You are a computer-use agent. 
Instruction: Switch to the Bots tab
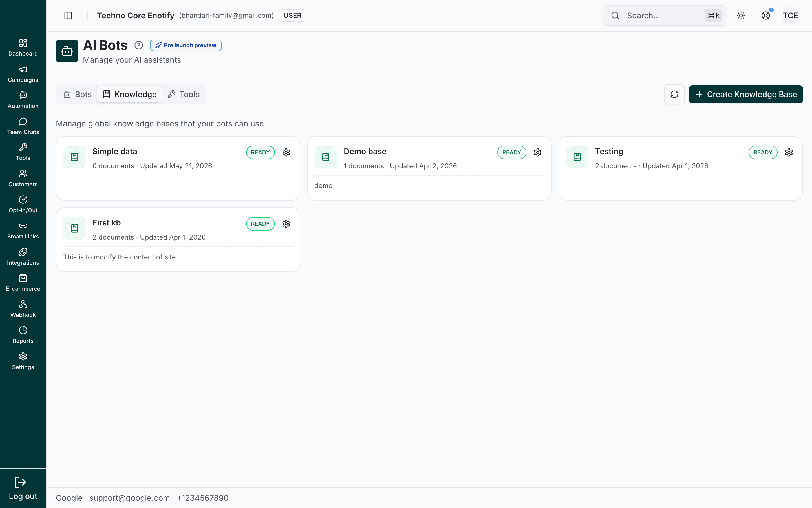[x=77, y=95]
